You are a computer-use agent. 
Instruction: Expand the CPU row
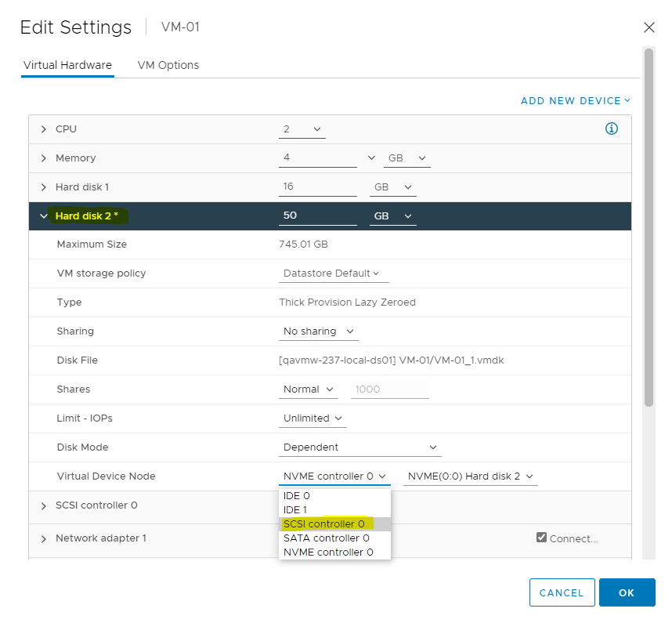point(43,129)
